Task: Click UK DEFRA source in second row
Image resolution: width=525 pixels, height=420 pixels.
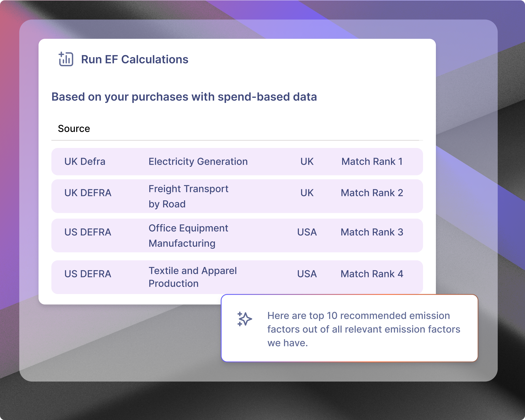Action: 88,193
